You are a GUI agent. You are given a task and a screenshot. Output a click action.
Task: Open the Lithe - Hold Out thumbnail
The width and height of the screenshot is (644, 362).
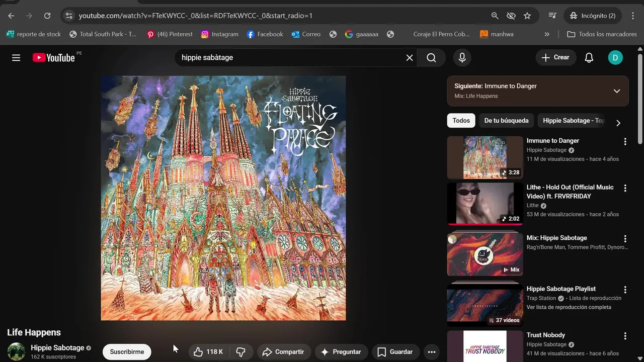pyautogui.click(x=485, y=204)
